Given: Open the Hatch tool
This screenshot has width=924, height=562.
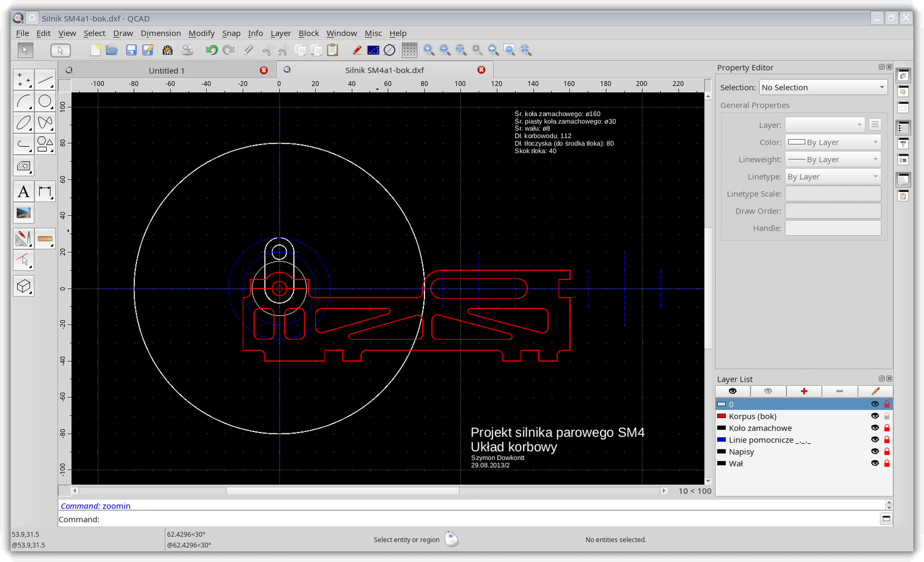Looking at the screenshot, I should (24, 166).
